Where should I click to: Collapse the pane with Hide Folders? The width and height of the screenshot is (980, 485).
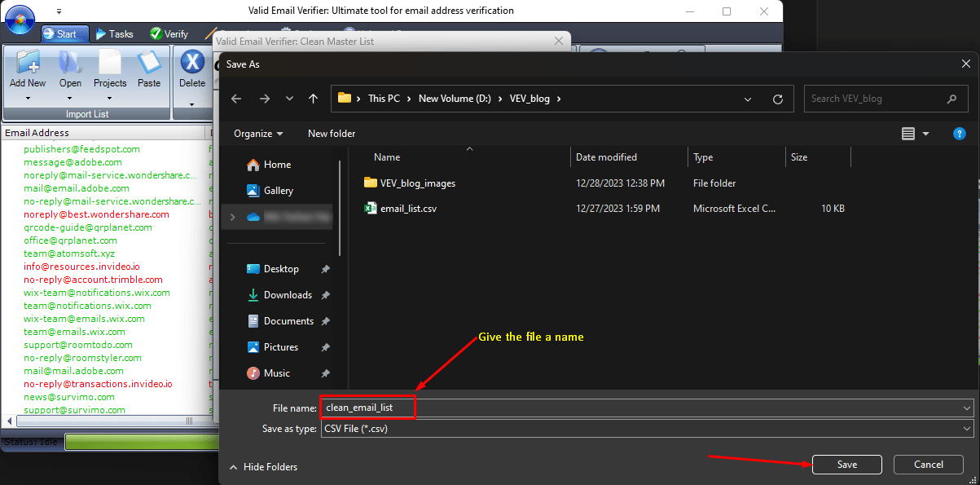(x=264, y=467)
